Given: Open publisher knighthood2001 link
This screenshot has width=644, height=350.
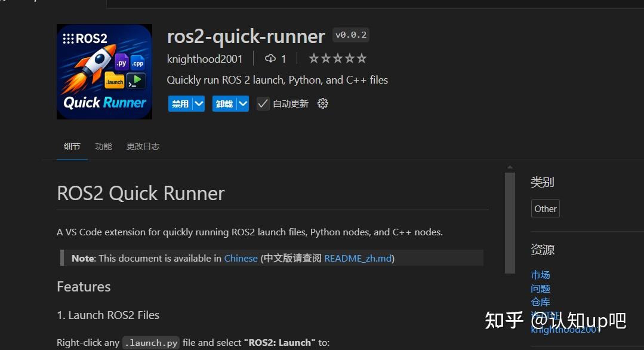Looking at the screenshot, I should coord(205,59).
